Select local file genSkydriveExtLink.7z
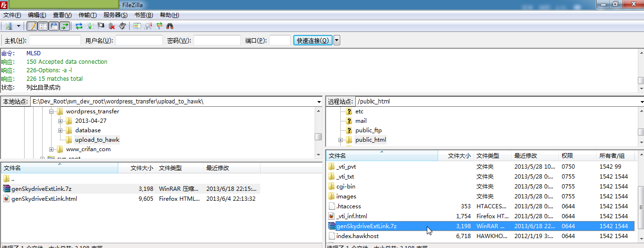Image resolution: width=644 pixels, height=248 pixels. [x=131, y=189]
